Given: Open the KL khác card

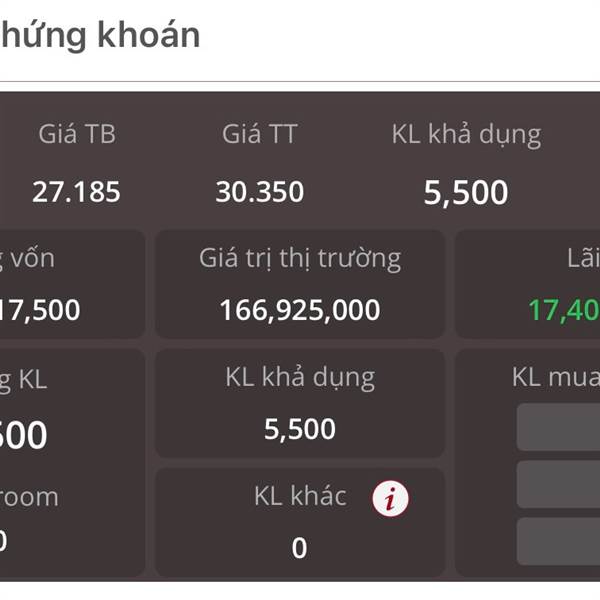Looking at the screenshot, I should [300, 522].
